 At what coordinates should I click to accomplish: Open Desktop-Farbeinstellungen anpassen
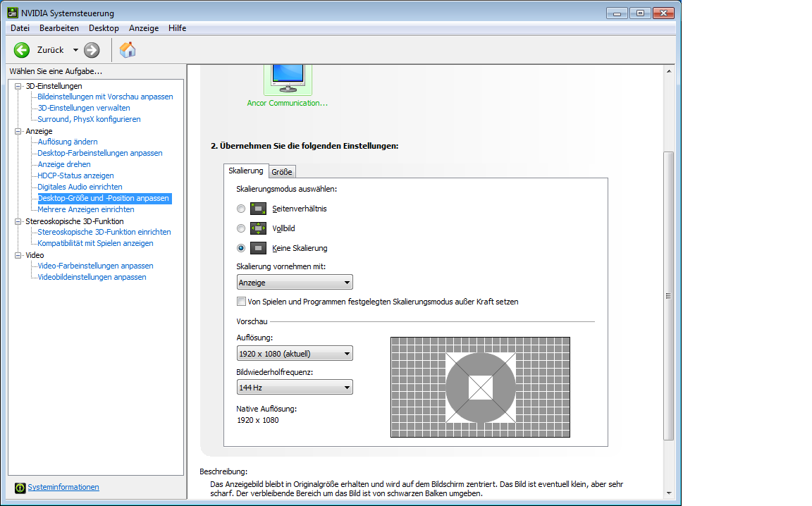click(x=100, y=154)
